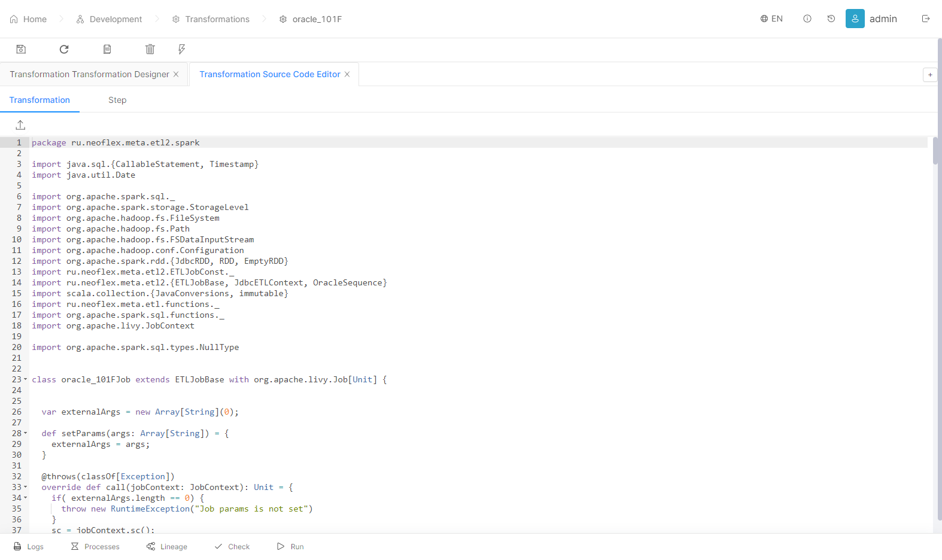Go to Home breadcrumb

click(28, 19)
